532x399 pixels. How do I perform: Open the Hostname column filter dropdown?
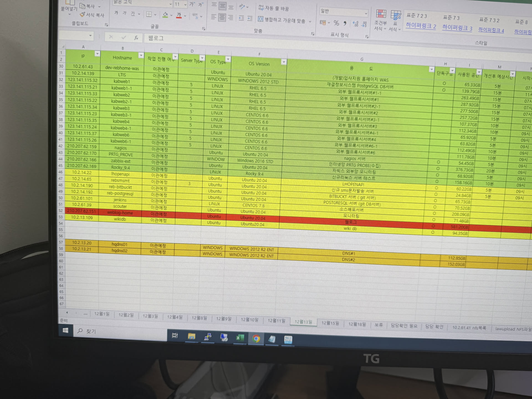coord(141,56)
